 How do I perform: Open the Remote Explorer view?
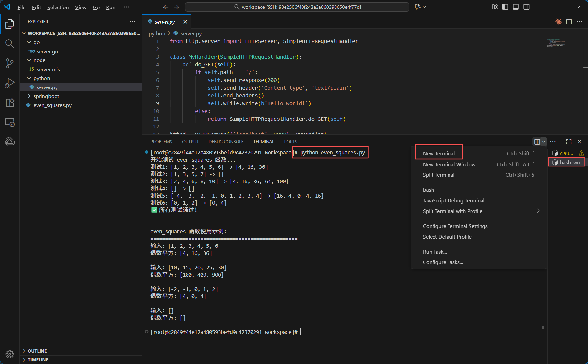tap(10, 122)
